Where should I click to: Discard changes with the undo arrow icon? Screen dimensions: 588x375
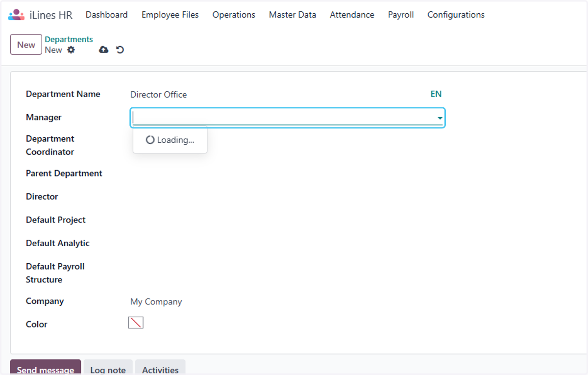point(120,50)
